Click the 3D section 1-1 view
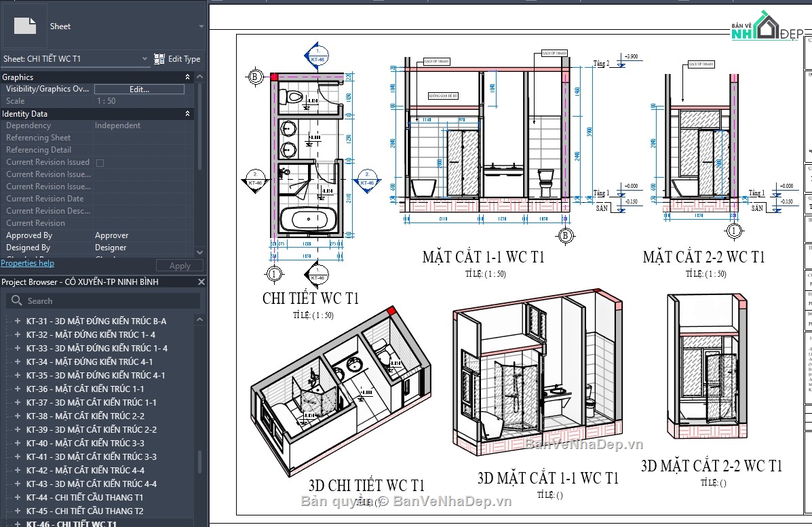 pyautogui.click(x=537, y=372)
